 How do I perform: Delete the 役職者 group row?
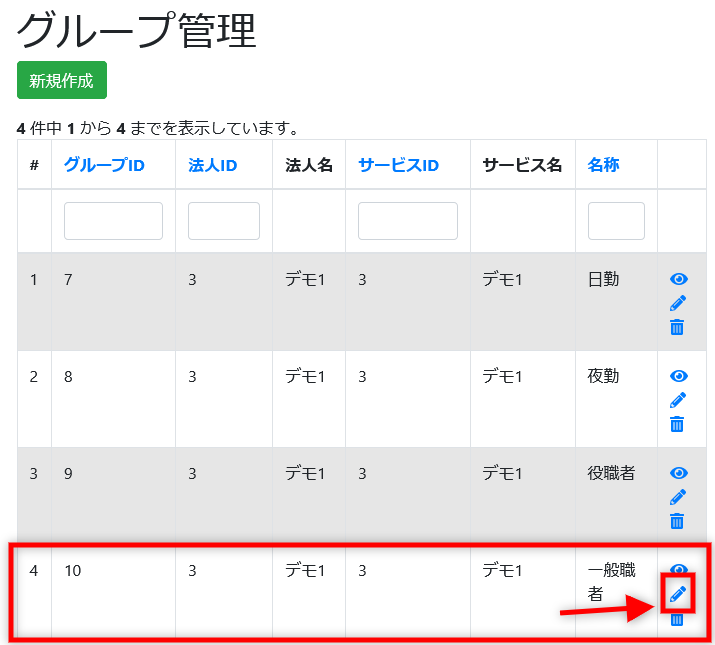tap(677, 521)
